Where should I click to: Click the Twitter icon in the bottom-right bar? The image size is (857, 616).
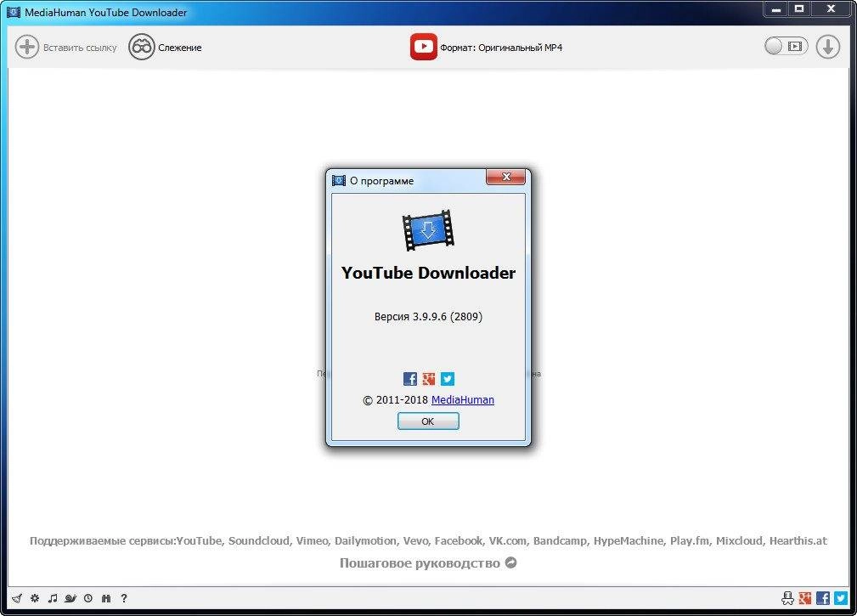pos(841,598)
